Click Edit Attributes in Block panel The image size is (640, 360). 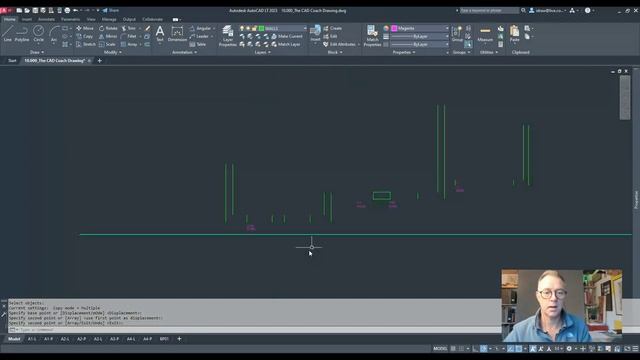(339, 44)
